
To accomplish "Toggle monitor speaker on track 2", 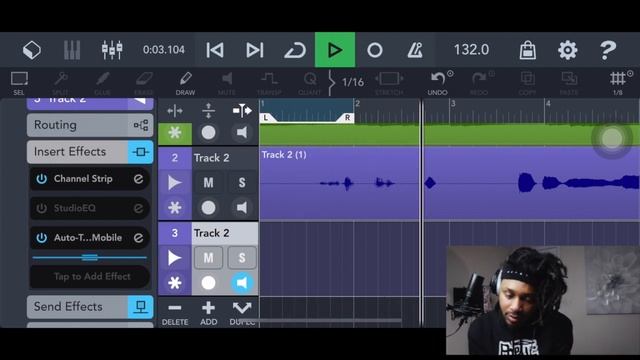I will tap(242, 208).
